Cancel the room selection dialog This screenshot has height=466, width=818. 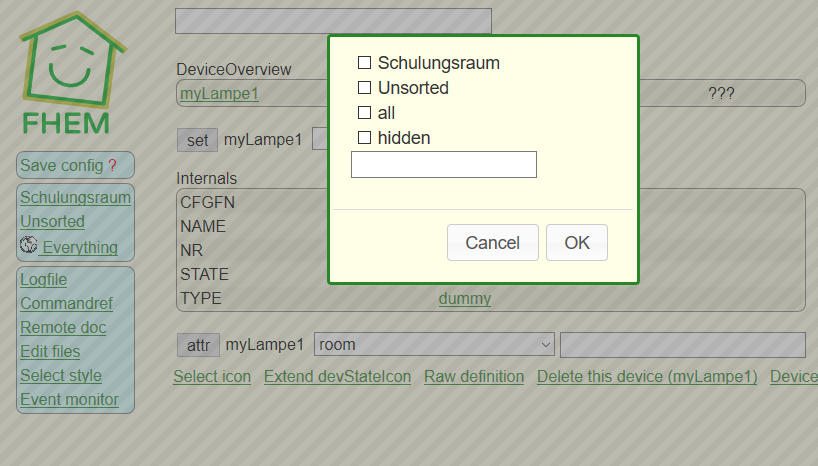click(x=492, y=243)
